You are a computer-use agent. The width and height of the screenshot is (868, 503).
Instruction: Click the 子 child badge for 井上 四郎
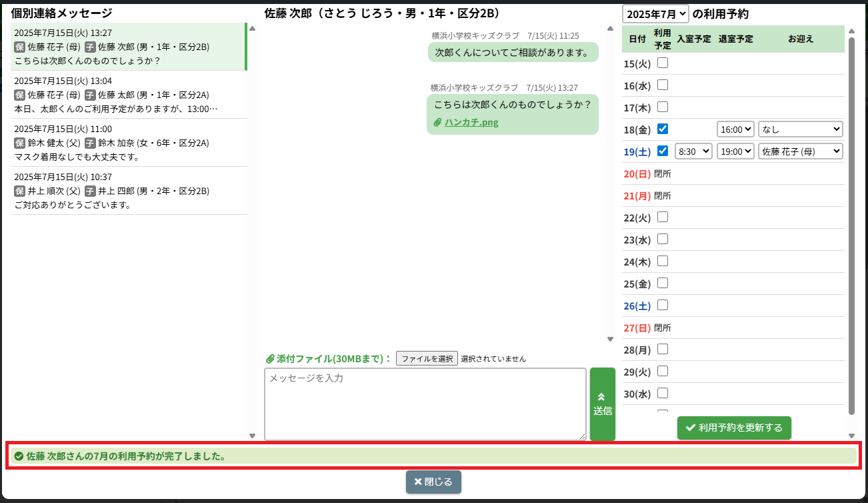click(x=90, y=191)
